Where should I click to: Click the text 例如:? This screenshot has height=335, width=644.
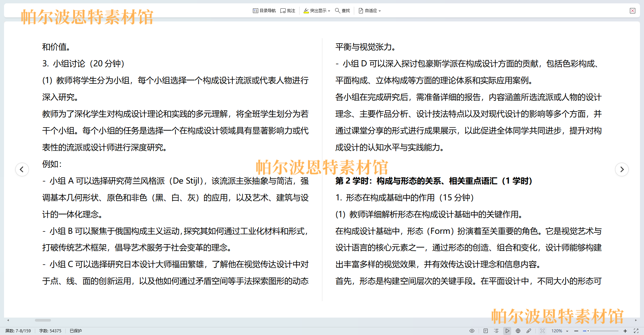pyautogui.click(x=52, y=164)
